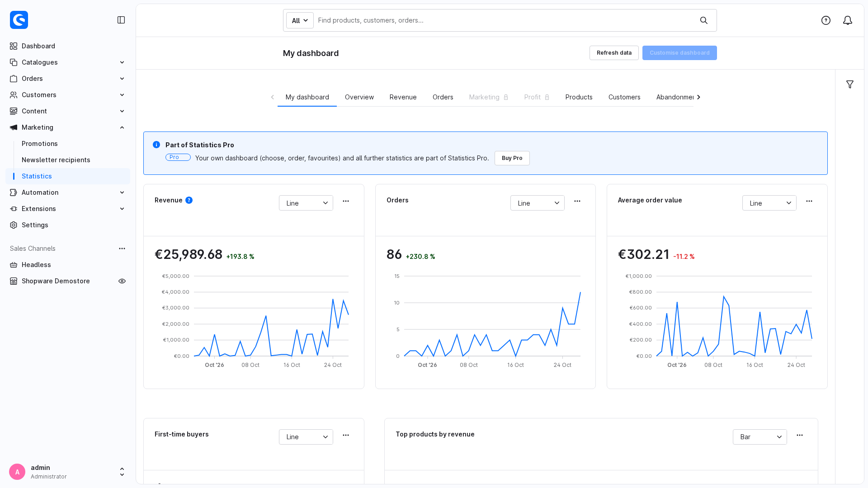The image size is (868, 488).
Task: Open Average order value chart type dropdown
Action: 769,203
